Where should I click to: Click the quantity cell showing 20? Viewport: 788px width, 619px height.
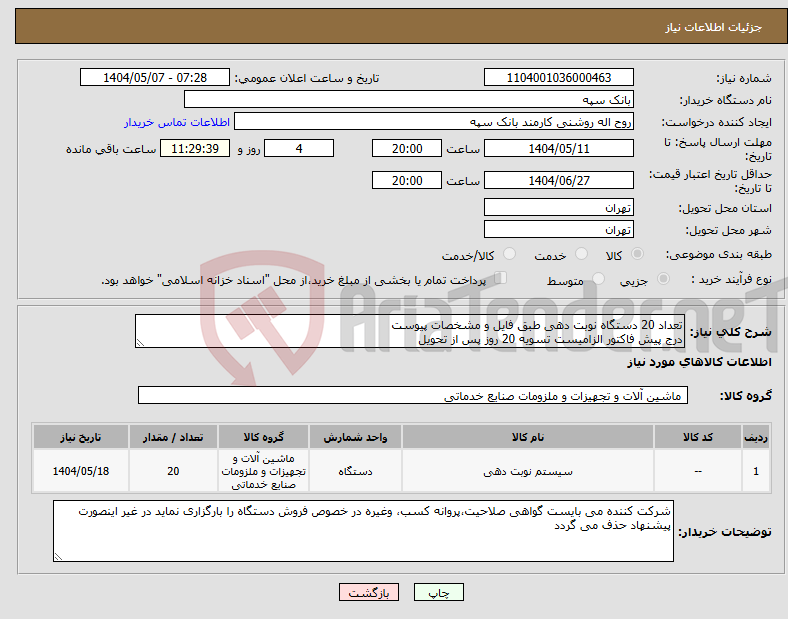tap(173, 471)
